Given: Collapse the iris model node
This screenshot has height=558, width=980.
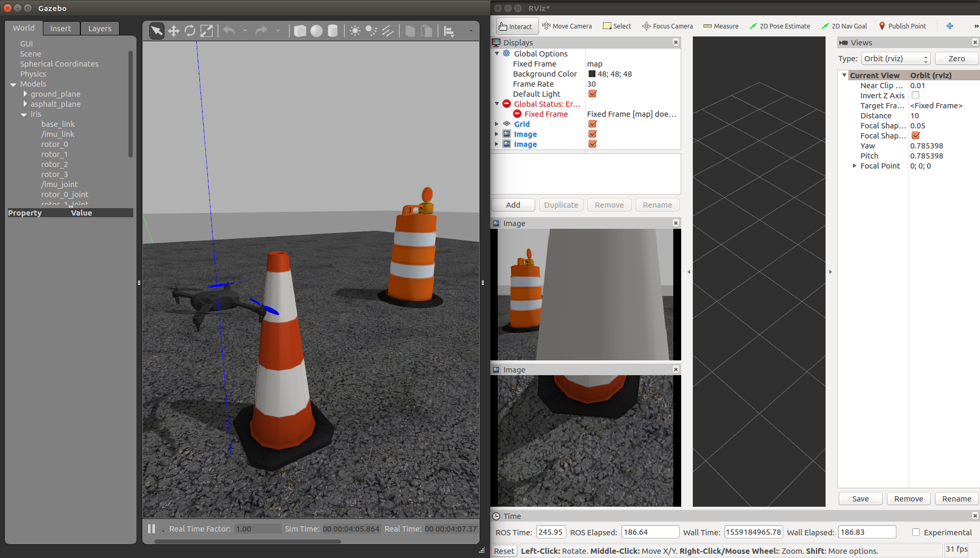Looking at the screenshot, I should [x=24, y=114].
